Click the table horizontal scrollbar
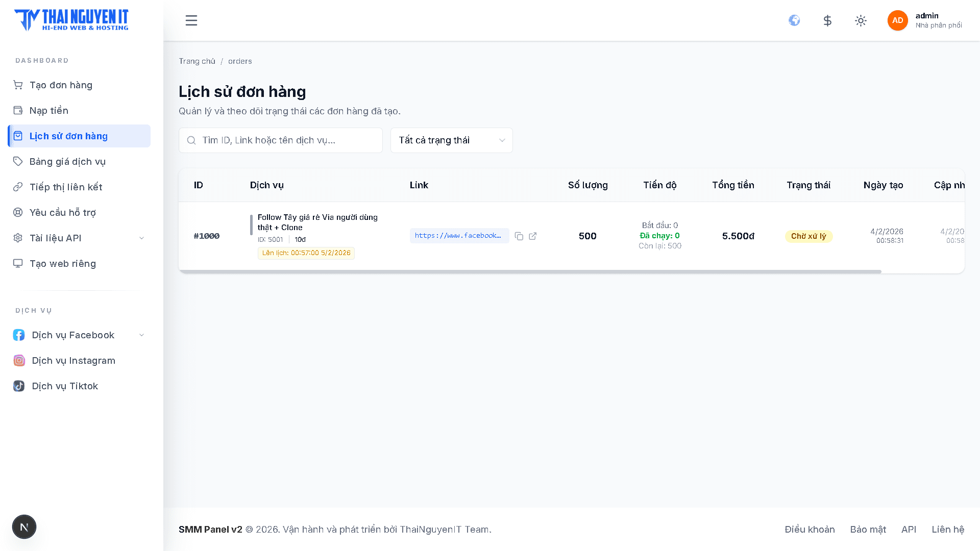 [x=530, y=271]
